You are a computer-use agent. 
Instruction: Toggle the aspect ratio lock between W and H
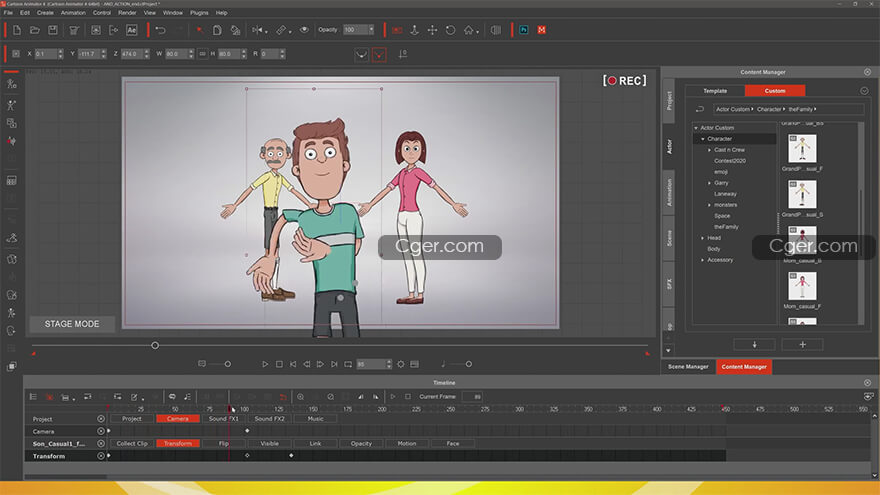click(203, 54)
